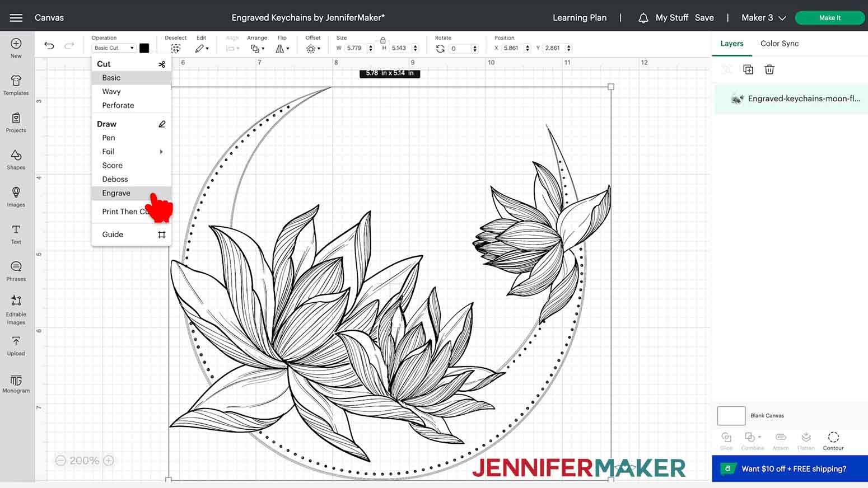Screen dimensions: 868x488
Task: Toggle the size aspect ratio lock
Action: coord(383,40)
